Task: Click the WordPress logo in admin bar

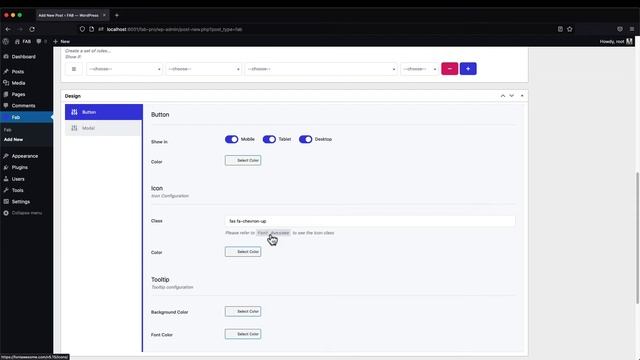Action: 6,41
